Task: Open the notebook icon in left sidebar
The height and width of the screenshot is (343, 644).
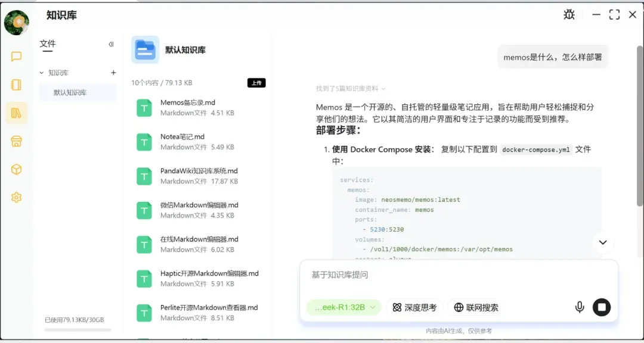Action: click(x=17, y=85)
